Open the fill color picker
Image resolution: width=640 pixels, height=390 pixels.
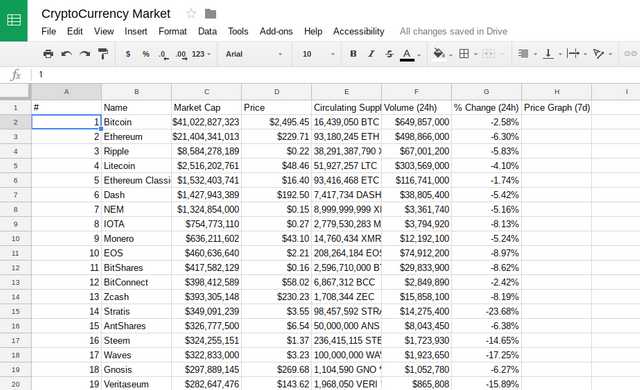pos(439,54)
